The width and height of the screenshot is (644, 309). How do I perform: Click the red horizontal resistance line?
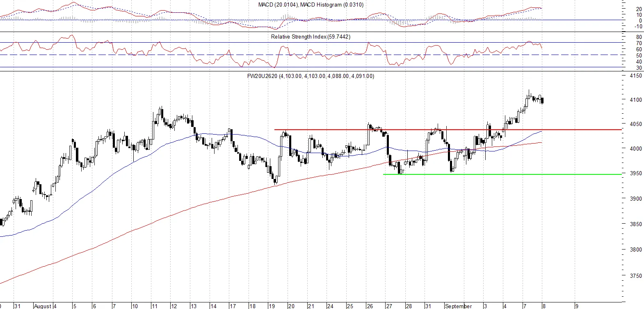448,130
